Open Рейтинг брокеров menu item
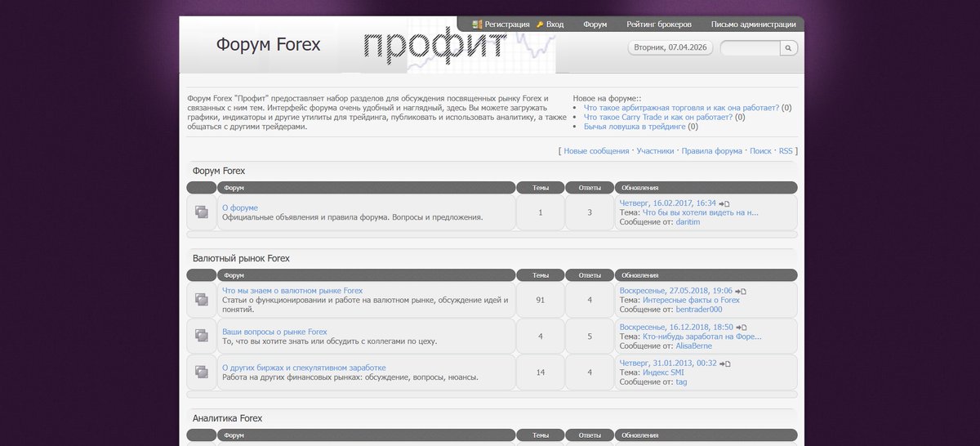The height and width of the screenshot is (446, 980). [x=659, y=25]
